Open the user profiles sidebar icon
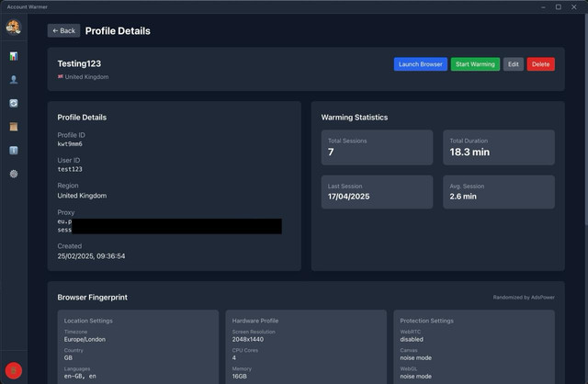The width and height of the screenshot is (588, 384). (14, 80)
